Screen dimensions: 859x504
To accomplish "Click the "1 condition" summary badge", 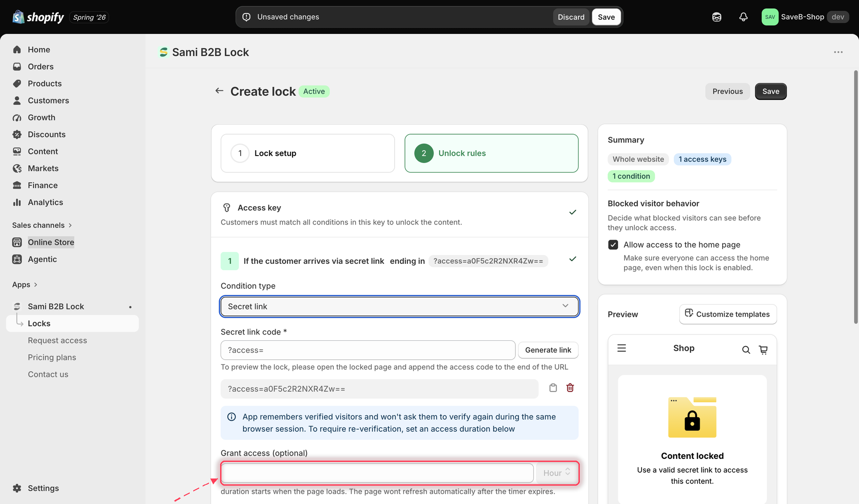I will point(631,176).
